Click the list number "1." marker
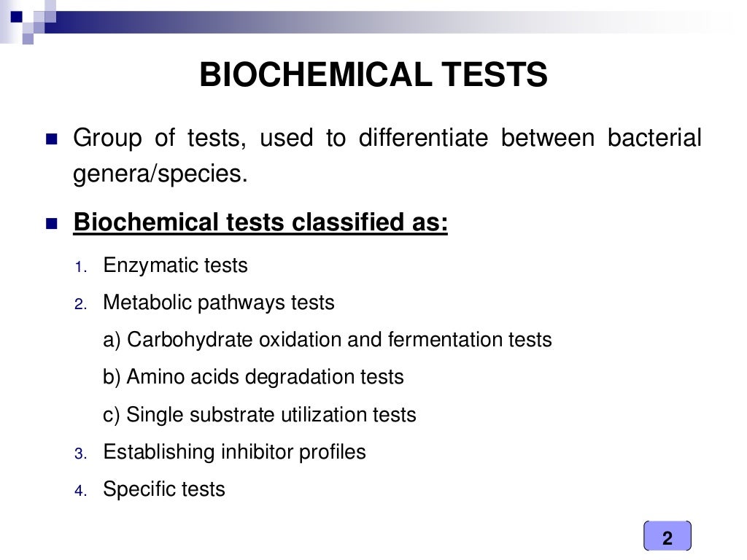747x560 pixels. tap(80, 267)
